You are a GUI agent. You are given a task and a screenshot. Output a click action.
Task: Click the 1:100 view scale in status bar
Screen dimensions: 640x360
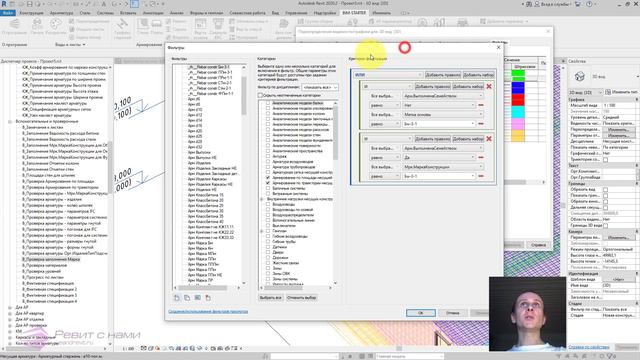(x=128, y=349)
